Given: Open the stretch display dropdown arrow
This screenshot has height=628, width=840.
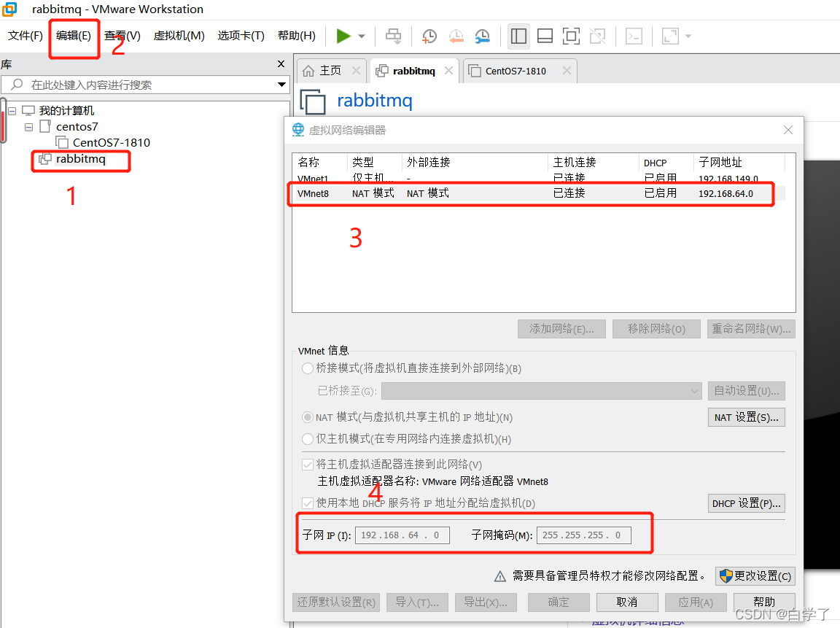Looking at the screenshot, I should (688, 36).
